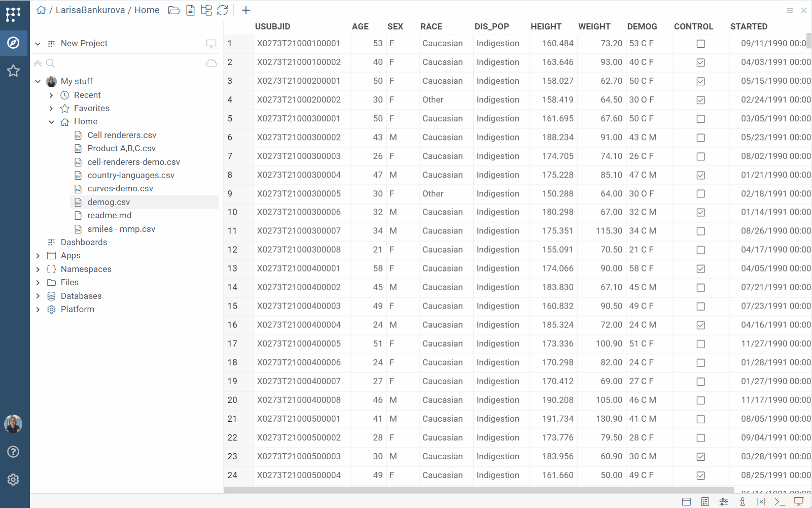This screenshot has height=508, width=812.
Task: Click the horizontal scrollbar under the grid
Action: coord(479,490)
